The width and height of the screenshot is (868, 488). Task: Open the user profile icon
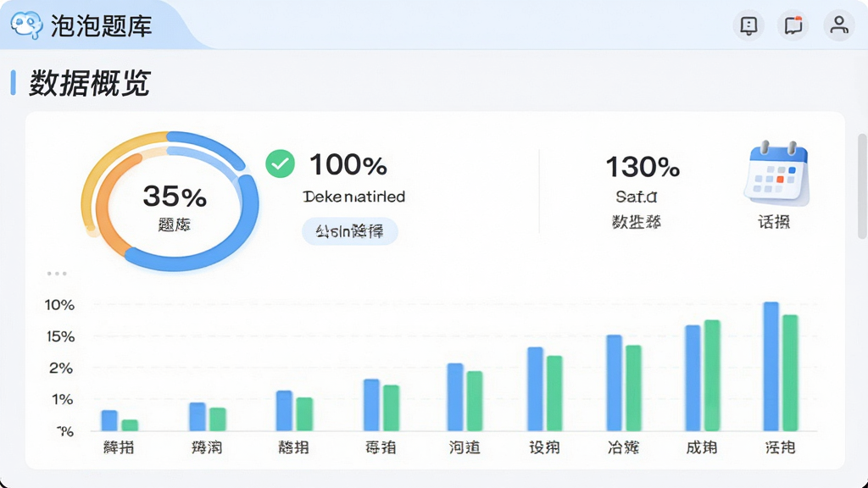coord(838,25)
